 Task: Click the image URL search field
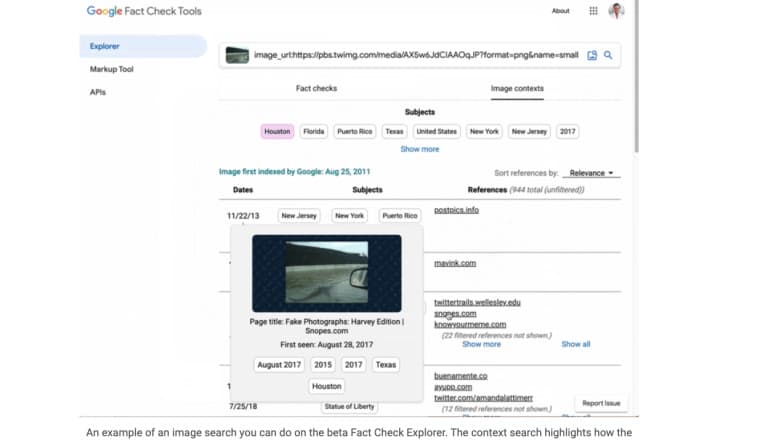point(415,55)
